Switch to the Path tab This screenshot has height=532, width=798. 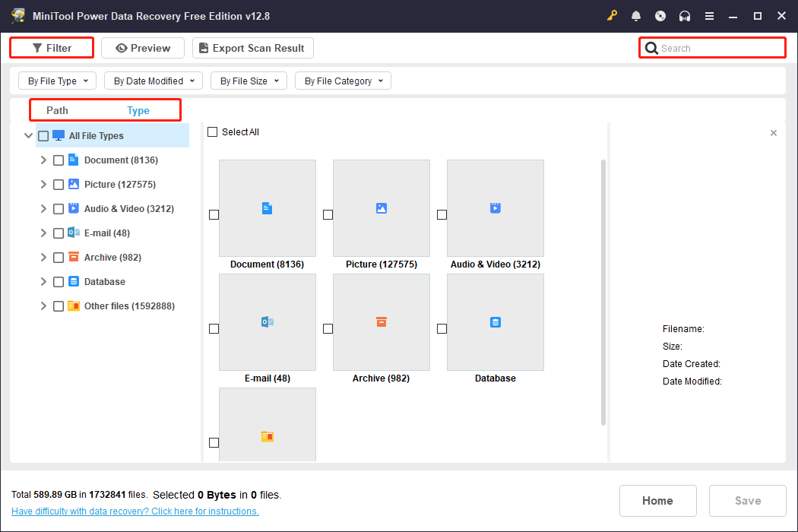point(57,110)
